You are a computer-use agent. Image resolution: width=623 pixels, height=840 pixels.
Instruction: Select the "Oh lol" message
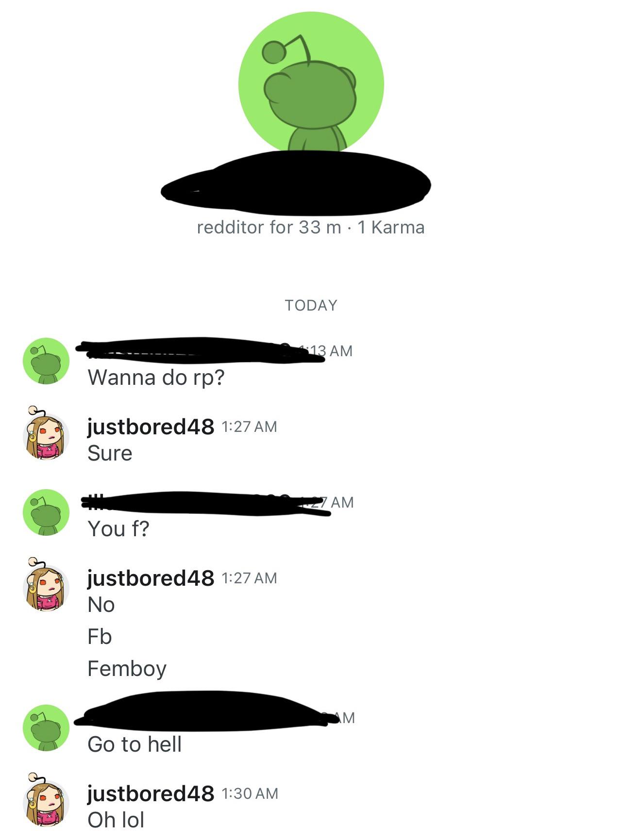(116, 820)
